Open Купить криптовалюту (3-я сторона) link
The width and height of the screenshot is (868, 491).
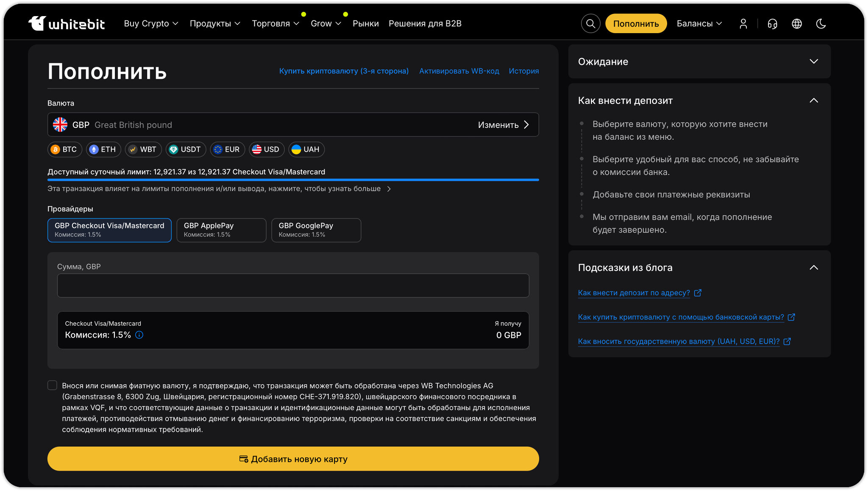344,71
